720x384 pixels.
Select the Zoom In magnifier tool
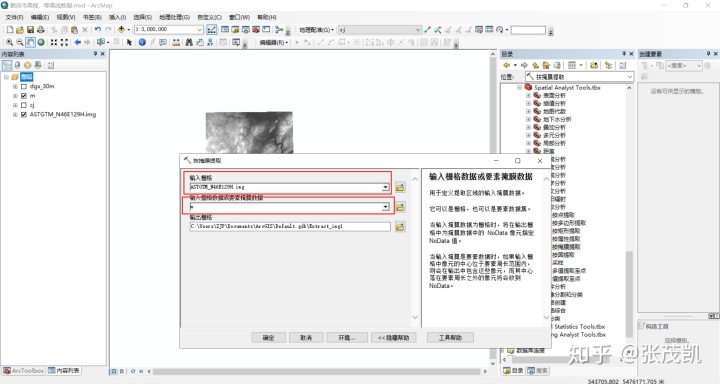pos(9,42)
